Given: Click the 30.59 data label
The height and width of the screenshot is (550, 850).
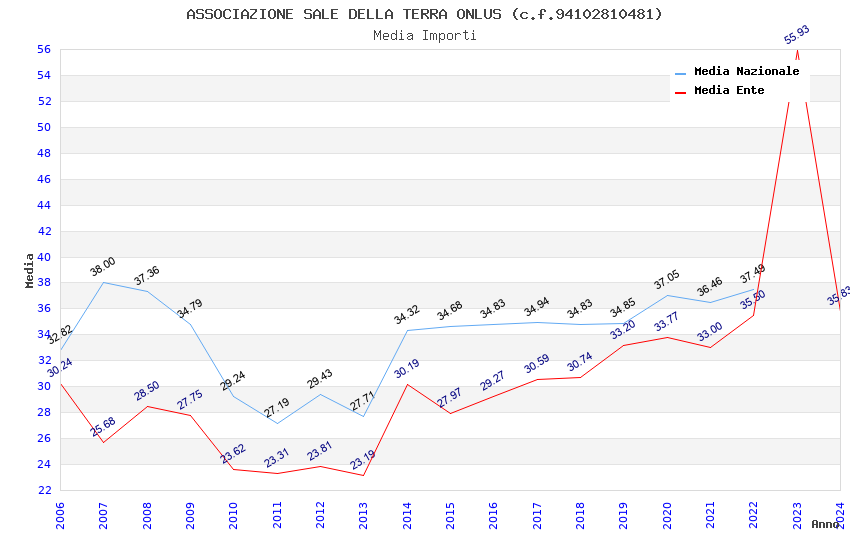Looking at the screenshot, I should click(537, 364).
